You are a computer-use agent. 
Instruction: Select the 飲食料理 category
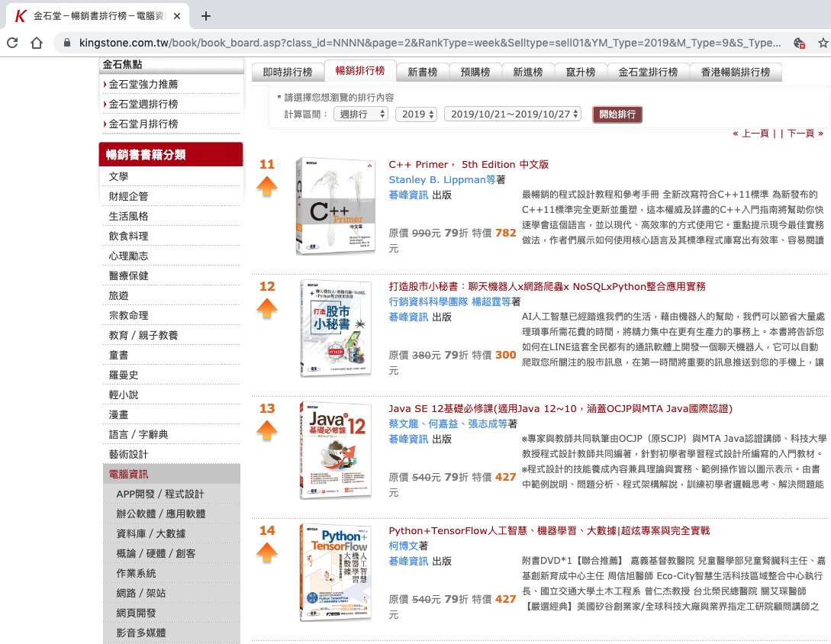click(128, 237)
